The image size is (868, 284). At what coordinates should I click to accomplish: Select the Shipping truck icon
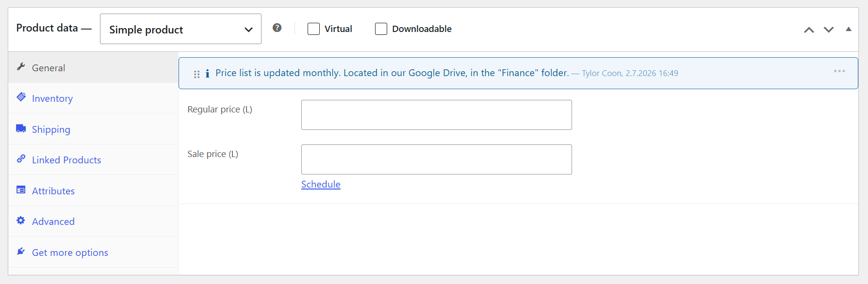click(20, 128)
